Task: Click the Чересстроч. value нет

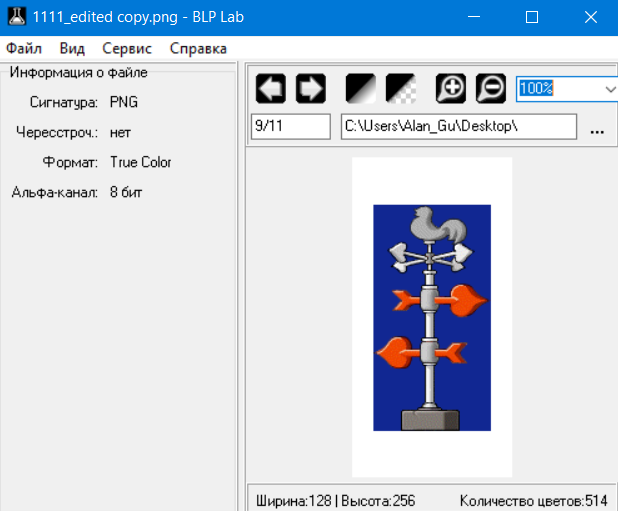Action: (x=120, y=133)
